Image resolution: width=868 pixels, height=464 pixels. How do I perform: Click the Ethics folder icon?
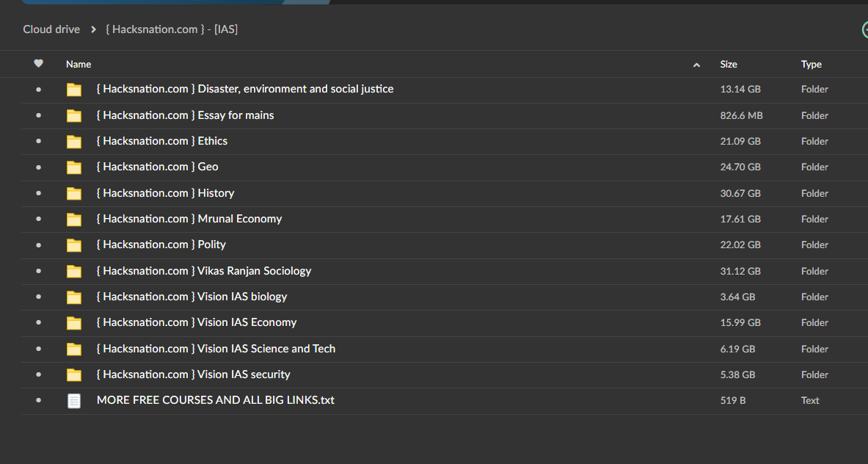tap(73, 142)
